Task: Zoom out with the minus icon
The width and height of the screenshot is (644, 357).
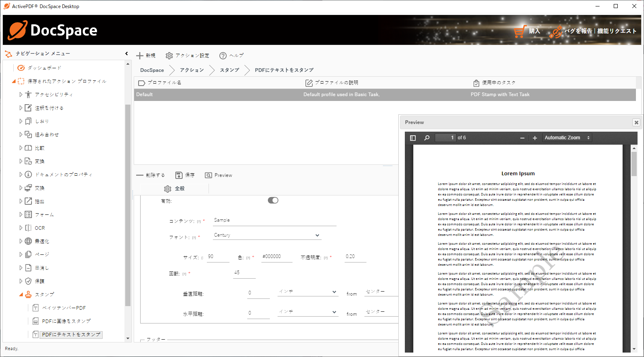Action: 522,138
